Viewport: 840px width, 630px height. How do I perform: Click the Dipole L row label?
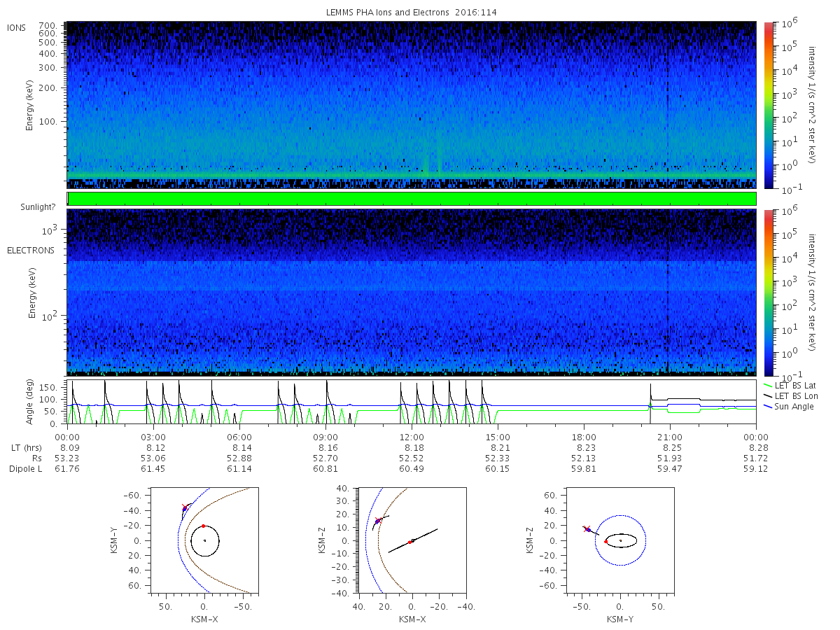pyautogui.click(x=25, y=469)
